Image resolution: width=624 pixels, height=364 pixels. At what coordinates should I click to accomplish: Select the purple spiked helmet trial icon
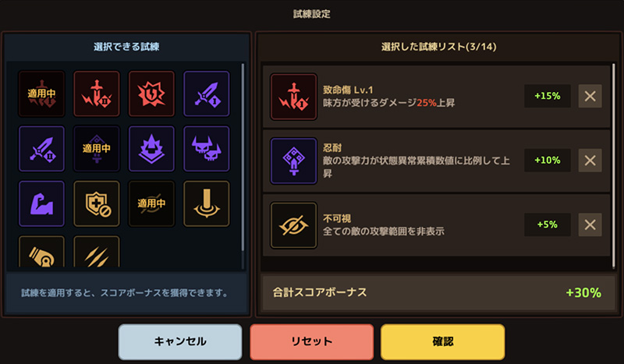point(151,149)
